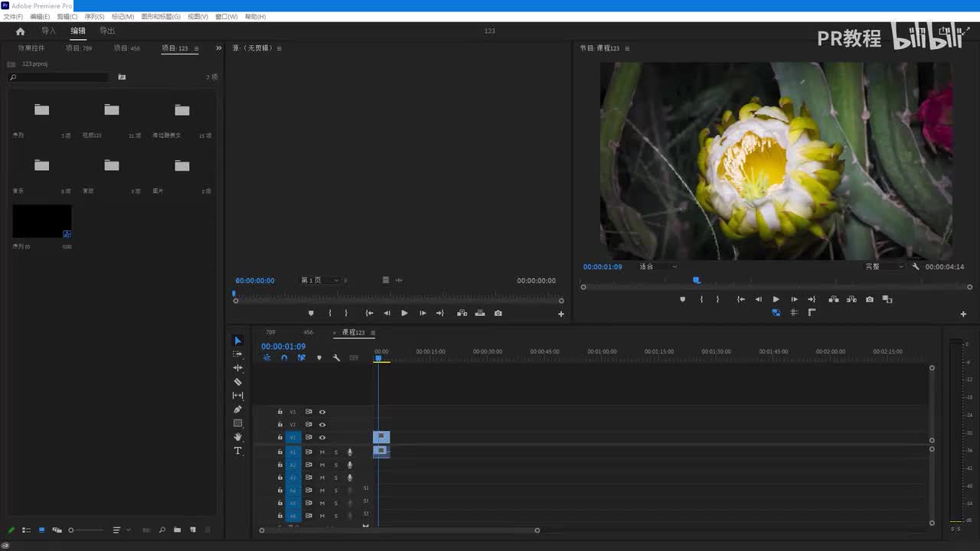Click the 序列 05 sequence thumbnail
The height and width of the screenshot is (551, 980).
(42, 221)
